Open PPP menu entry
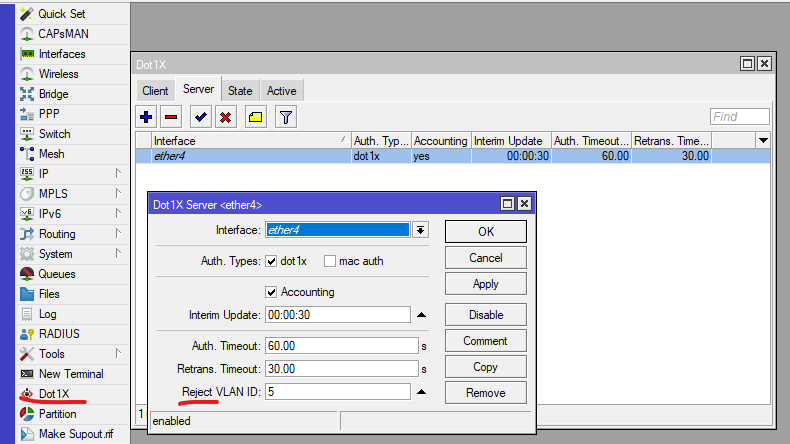Viewport: 790px width, 444px height. pos(49,114)
